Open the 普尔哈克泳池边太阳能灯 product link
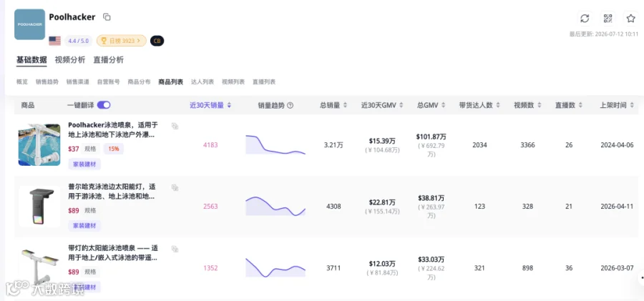 pos(112,192)
